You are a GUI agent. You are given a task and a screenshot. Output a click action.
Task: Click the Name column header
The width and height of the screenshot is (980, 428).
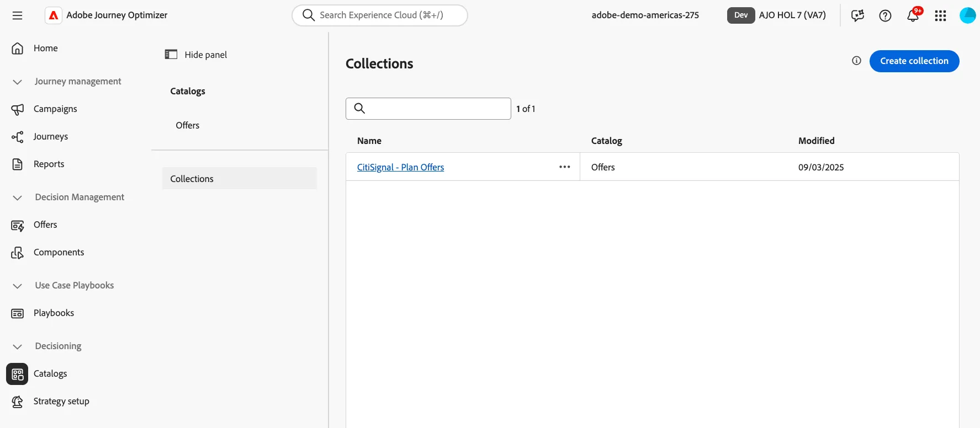point(369,141)
